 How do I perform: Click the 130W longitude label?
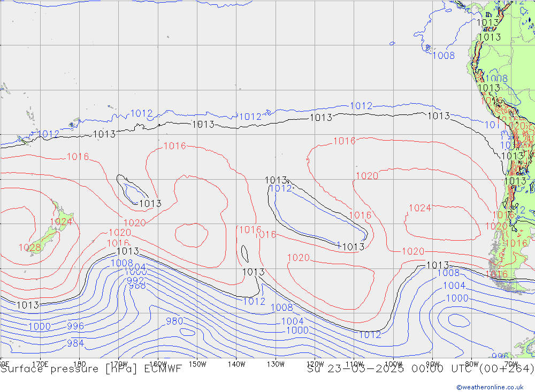pos(276,364)
